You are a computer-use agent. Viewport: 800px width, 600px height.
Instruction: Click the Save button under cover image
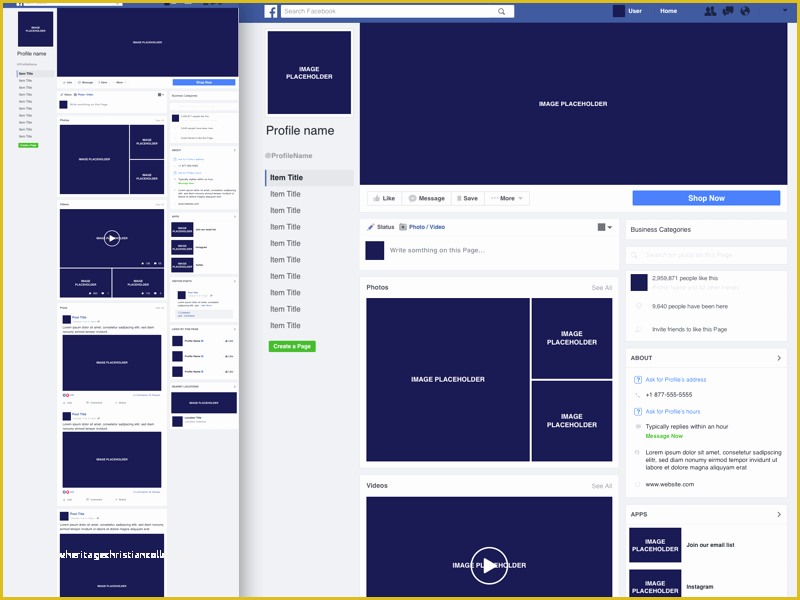(x=467, y=198)
